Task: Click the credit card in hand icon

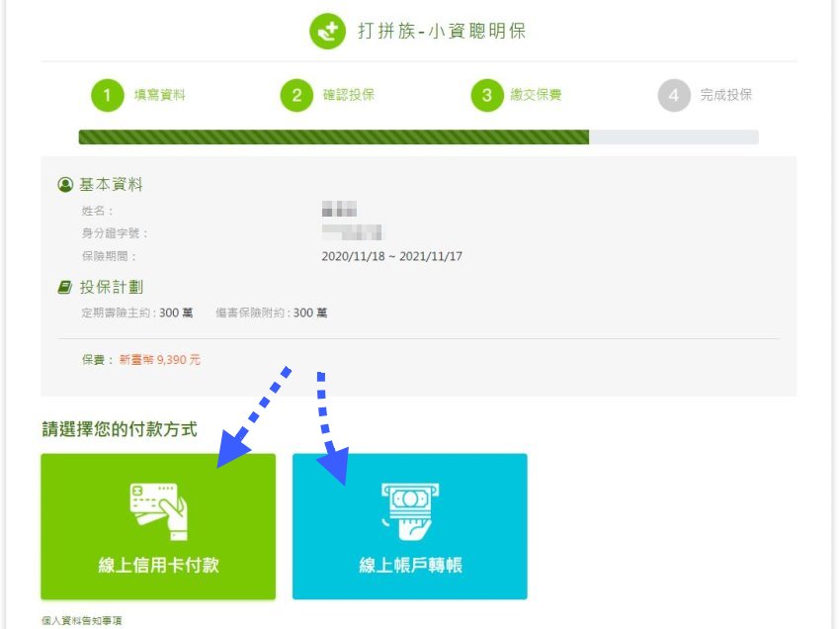Action: [158, 511]
